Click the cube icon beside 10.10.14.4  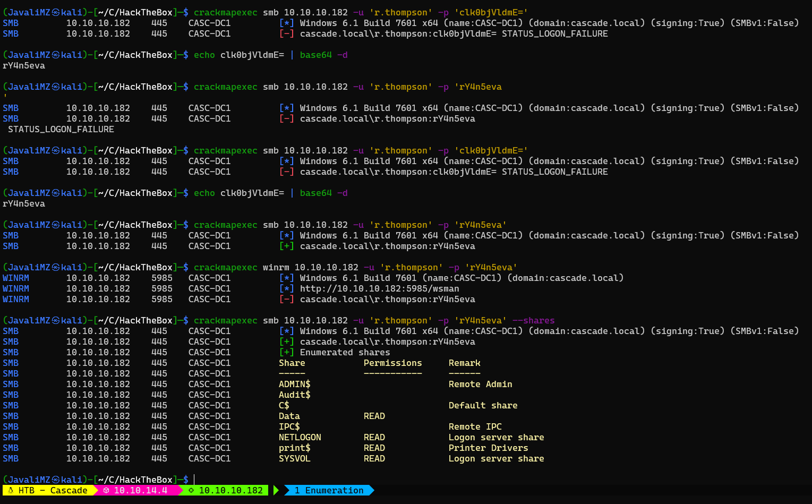coord(106,490)
